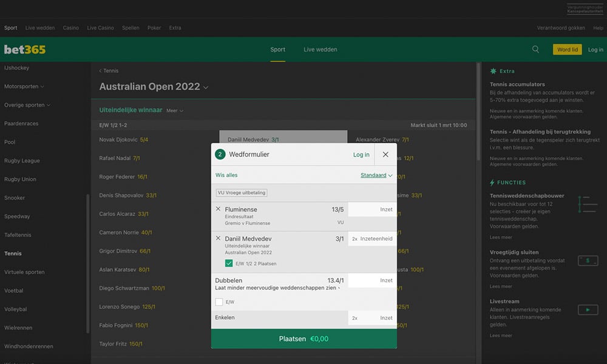Click the search magnifier icon in header

(535, 49)
